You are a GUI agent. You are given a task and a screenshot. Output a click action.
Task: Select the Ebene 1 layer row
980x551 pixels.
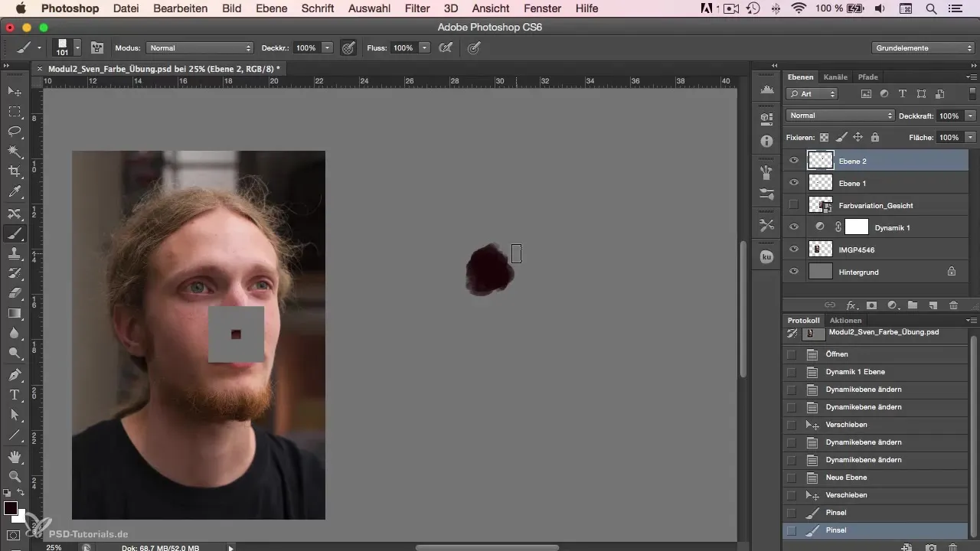877,183
